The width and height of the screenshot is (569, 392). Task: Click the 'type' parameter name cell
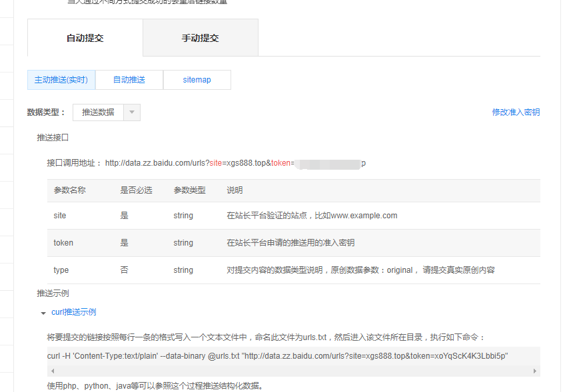pos(61,270)
